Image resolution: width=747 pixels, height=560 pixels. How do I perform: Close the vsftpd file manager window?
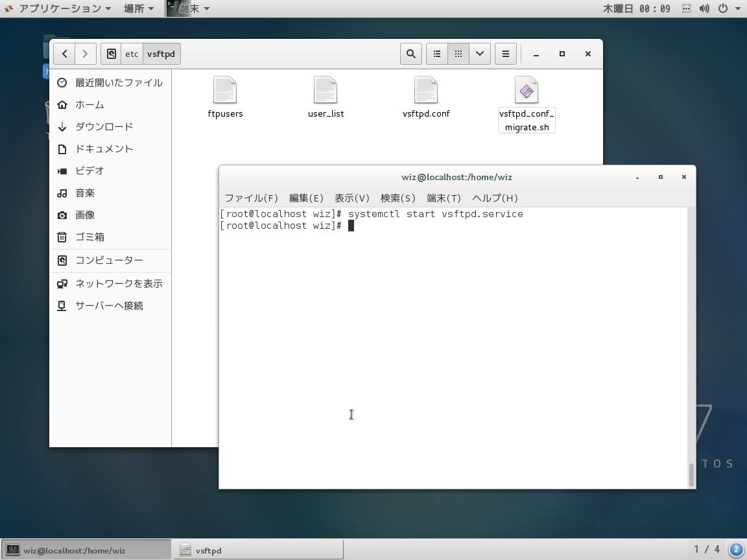tap(588, 54)
